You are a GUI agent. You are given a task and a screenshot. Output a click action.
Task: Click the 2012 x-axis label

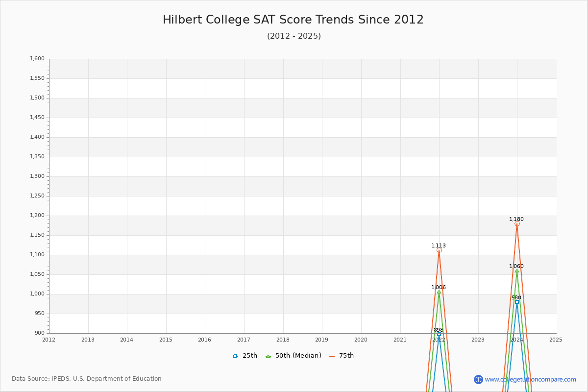(x=49, y=340)
